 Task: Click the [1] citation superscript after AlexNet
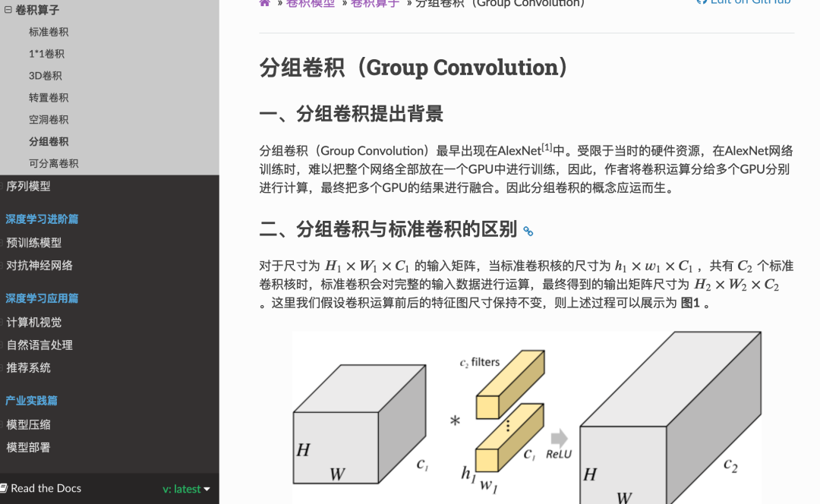click(x=547, y=147)
